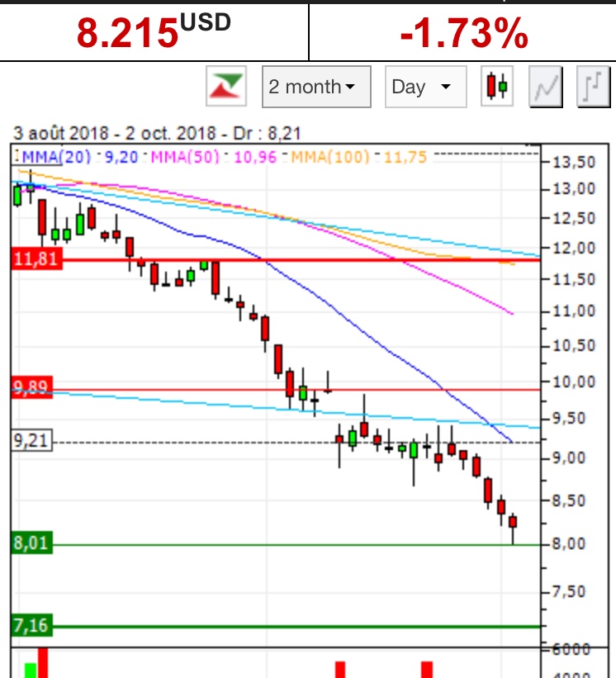Open the 2 month period dropdown
This screenshot has height=678, width=616.
coord(316,87)
